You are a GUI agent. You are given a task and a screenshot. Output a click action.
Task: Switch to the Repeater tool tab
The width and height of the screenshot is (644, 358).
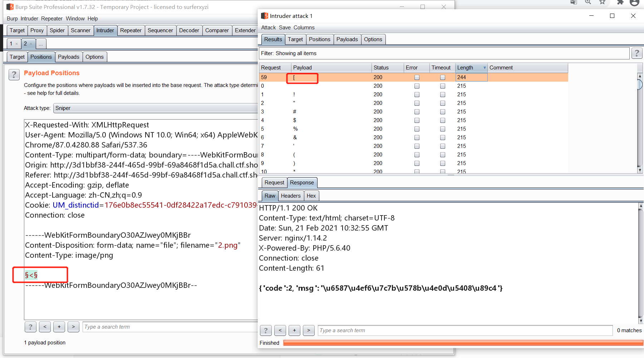coord(131,30)
